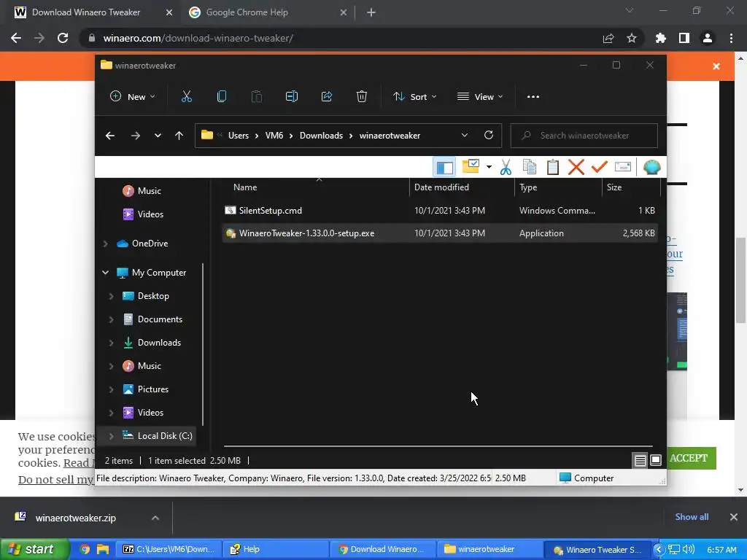747x560 pixels.
Task: Click the Cut icon in the command bar
Action: 187,97
